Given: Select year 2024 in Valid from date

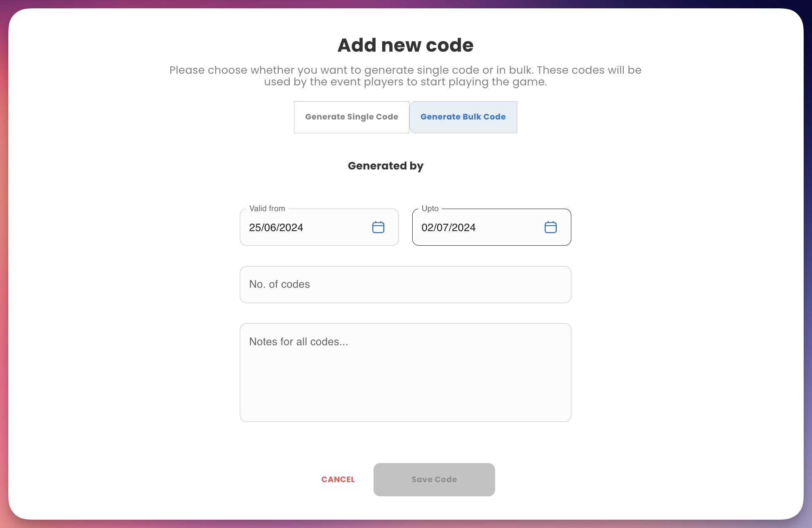Looking at the screenshot, I should pyautogui.click(x=291, y=228).
